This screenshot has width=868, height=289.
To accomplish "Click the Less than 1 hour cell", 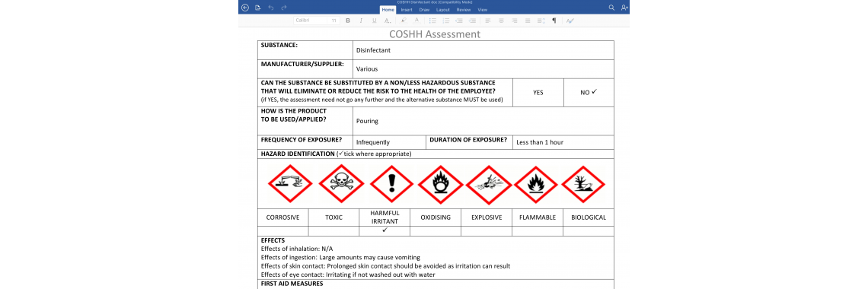I will click(563, 142).
